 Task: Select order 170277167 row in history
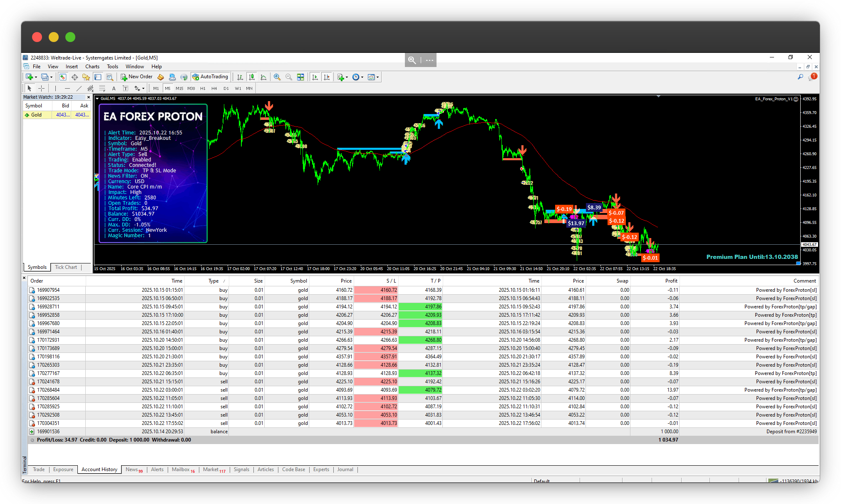click(x=48, y=373)
